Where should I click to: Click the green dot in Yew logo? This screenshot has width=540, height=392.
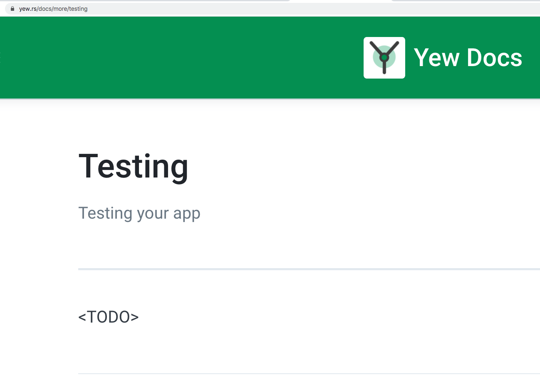tap(384, 57)
